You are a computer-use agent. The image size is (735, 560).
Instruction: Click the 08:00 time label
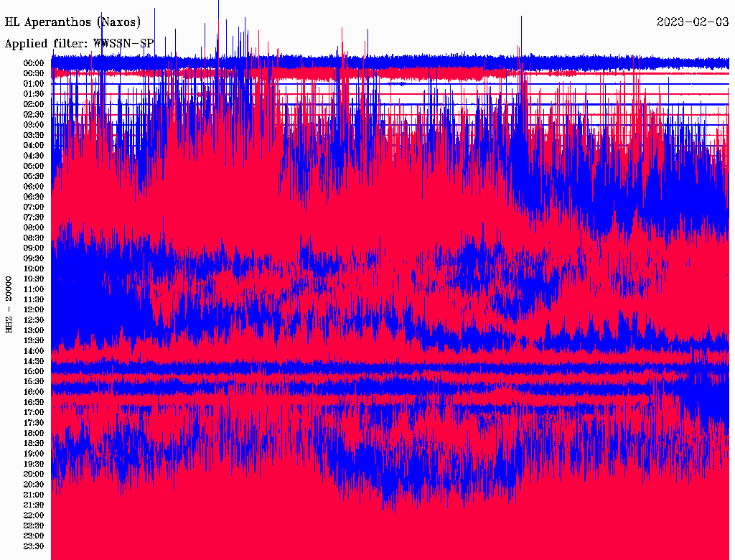point(34,228)
